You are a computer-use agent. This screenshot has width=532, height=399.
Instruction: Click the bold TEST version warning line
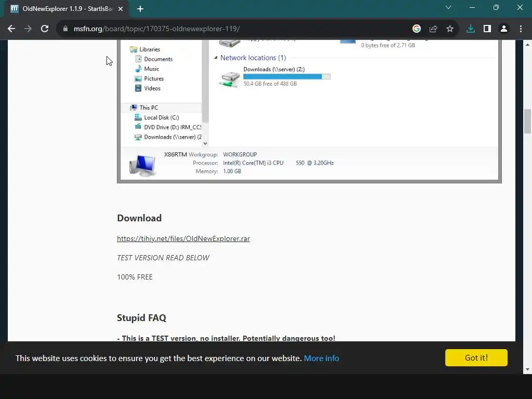tap(226, 338)
